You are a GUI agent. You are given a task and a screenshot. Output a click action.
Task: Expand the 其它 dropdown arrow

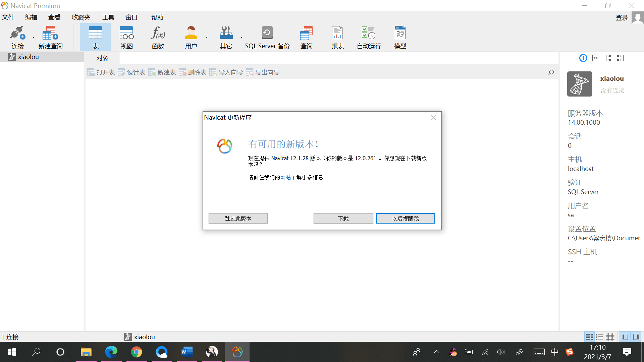click(241, 37)
